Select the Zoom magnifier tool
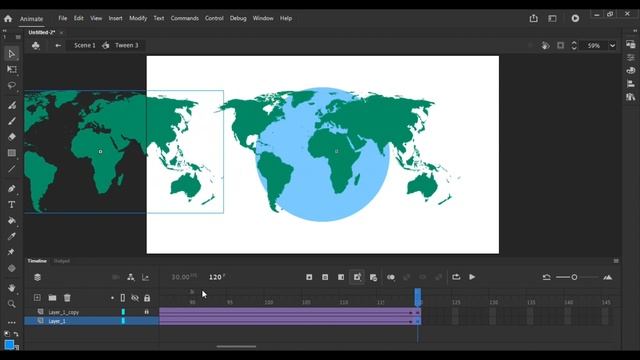The image size is (640, 360). (11, 304)
